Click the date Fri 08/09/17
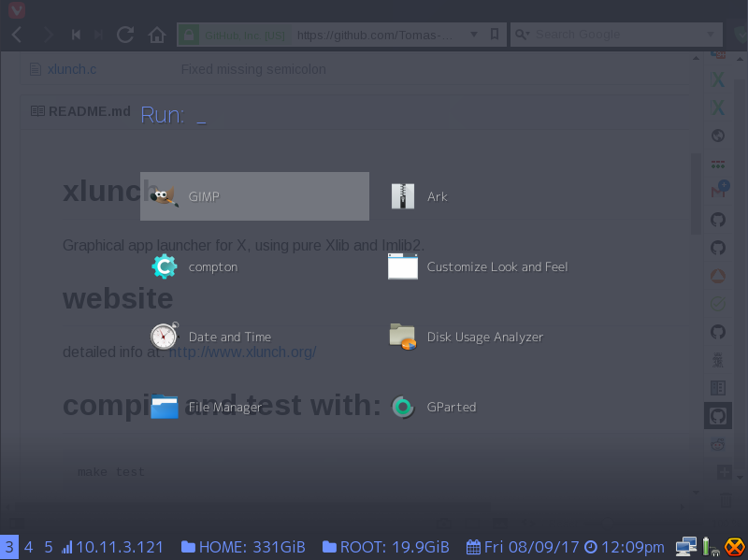The width and height of the screenshot is (748, 560). pyautogui.click(x=523, y=547)
